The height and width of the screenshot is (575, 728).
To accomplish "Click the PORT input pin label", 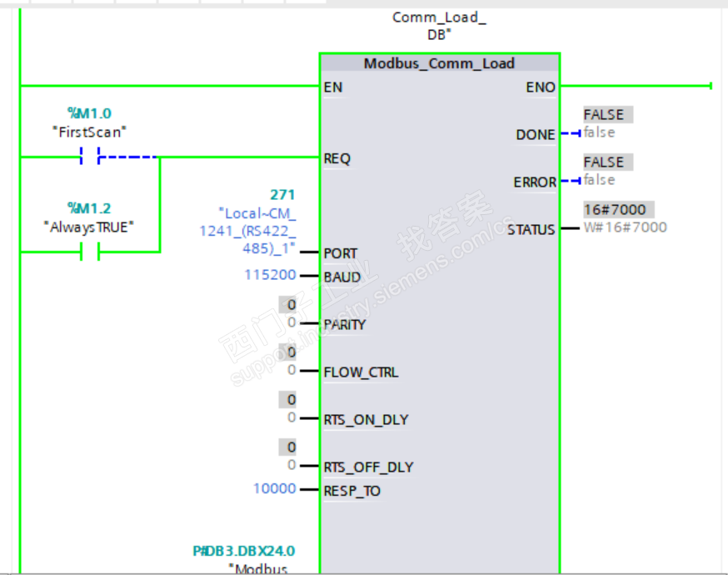I will coord(341,253).
